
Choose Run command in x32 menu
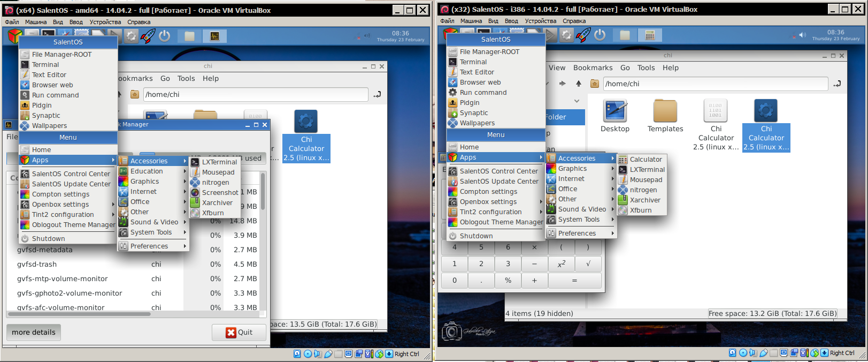(483, 93)
